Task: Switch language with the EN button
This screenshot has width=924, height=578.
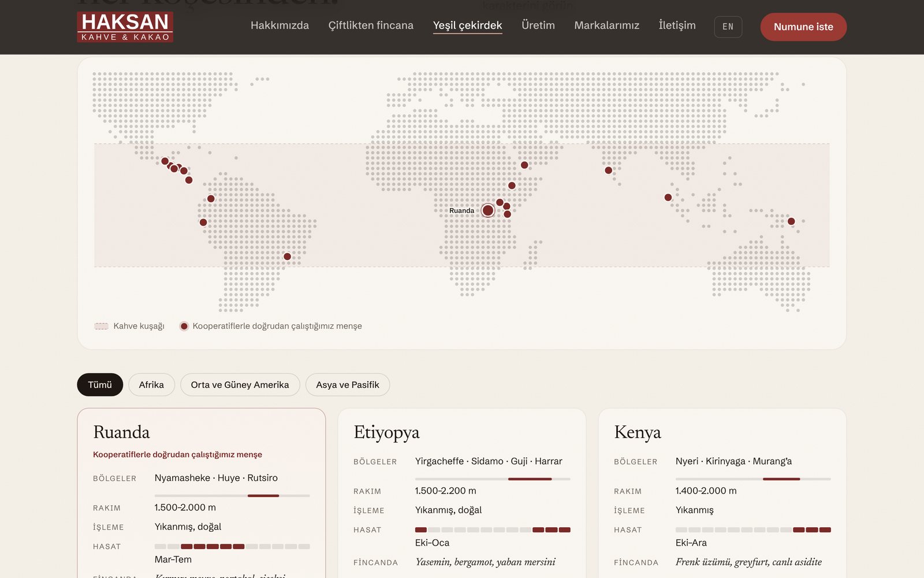Action: tap(728, 27)
